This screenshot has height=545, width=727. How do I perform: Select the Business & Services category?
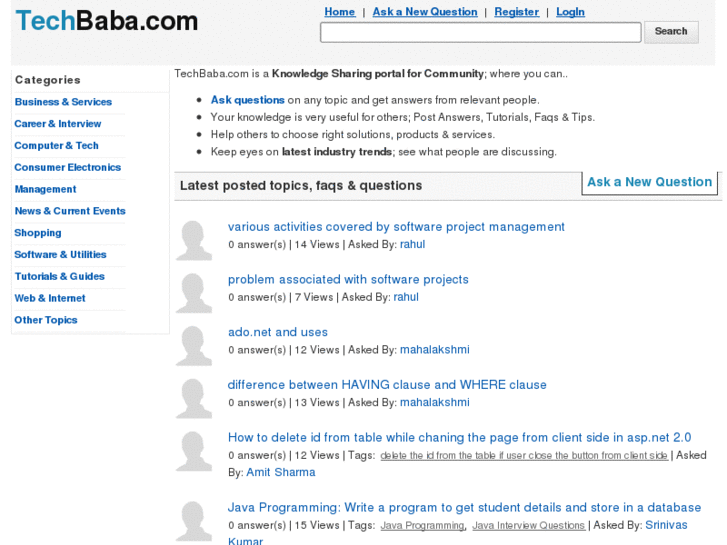[63, 102]
